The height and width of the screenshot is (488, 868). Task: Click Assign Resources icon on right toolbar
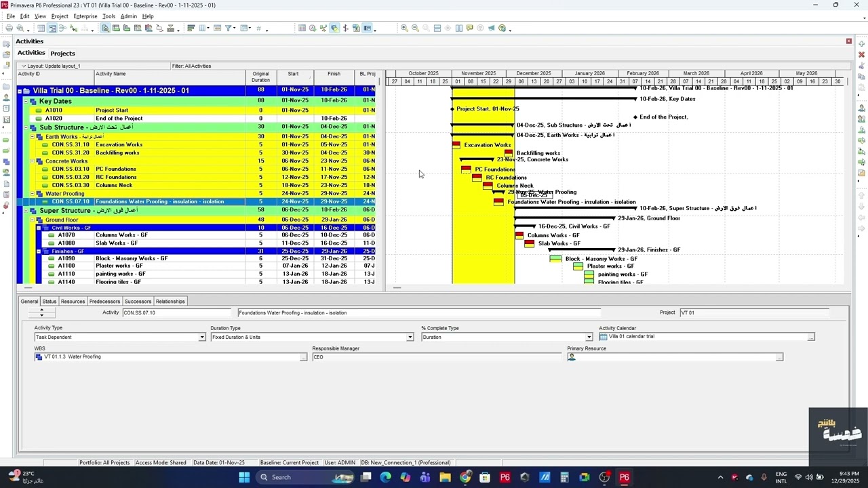coord(862,107)
